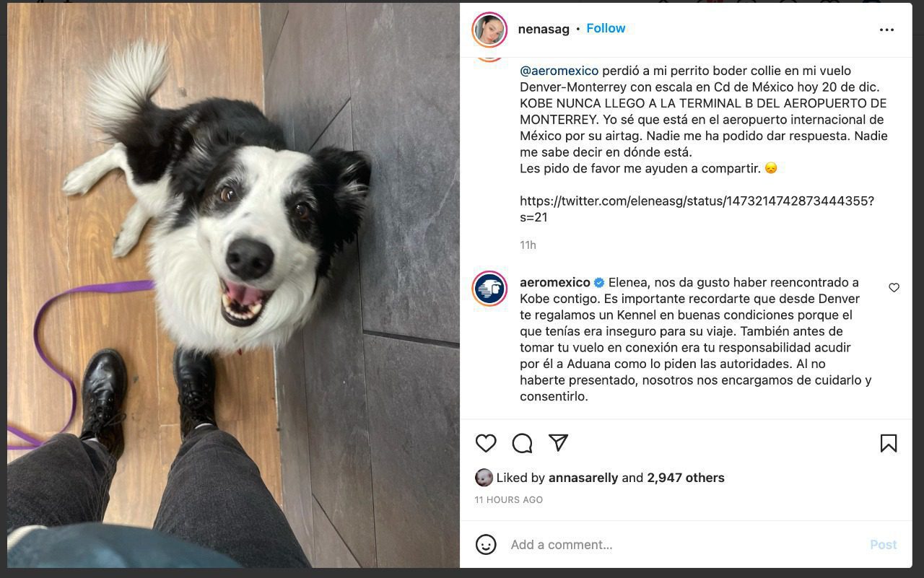Viewport: 924px width, 578px height.
Task: Open the emoji picker smiley icon
Action: tap(486, 544)
